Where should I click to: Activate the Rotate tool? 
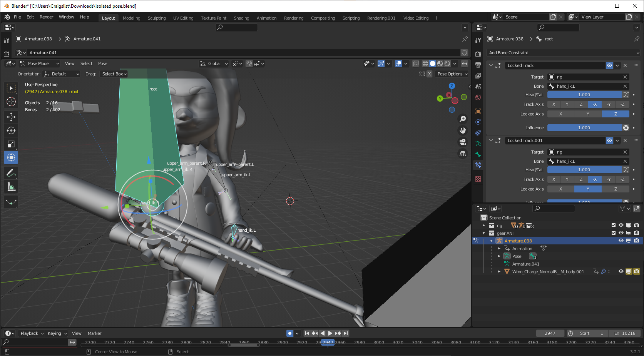(11, 130)
